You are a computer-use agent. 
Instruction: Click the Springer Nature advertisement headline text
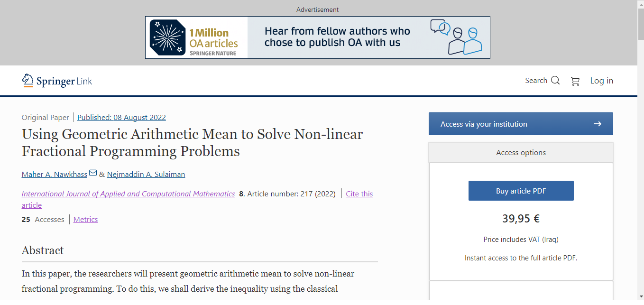pyautogui.click(x=337, y=37)
